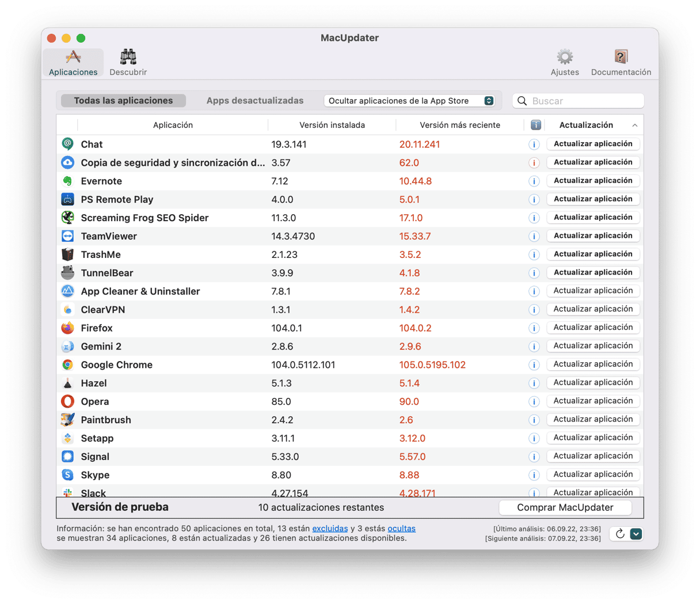Focus the Buscar search field
Image resolution: width=700 pixels, height=604 pixels.
(x=578, y=101)
